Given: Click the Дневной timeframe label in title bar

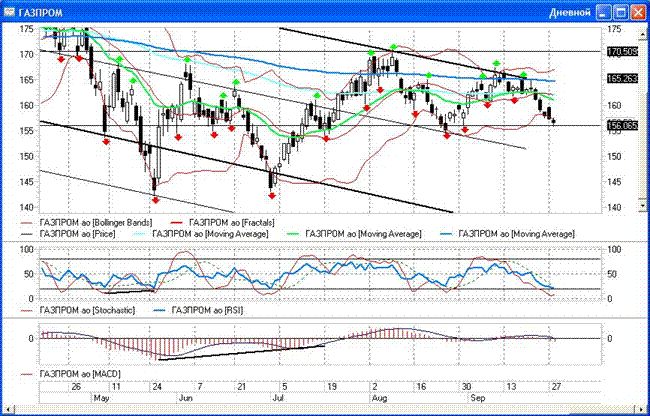Looking at the screenshot, I should (569, 13).
